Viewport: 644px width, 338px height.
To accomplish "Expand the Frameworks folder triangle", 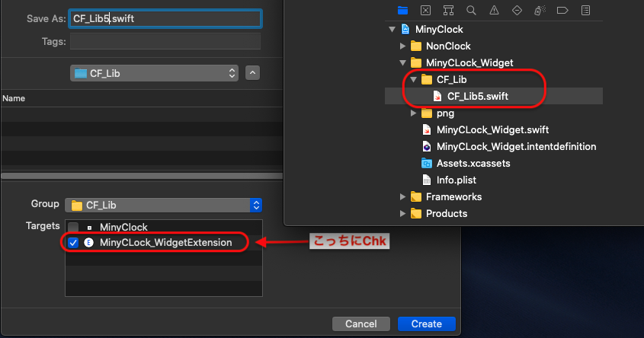I will (x=402, y=197).
